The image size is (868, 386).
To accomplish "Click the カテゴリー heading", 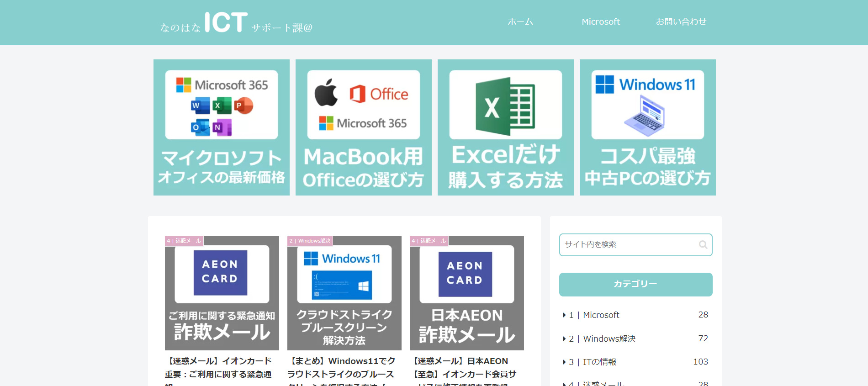I will point(636,284).
